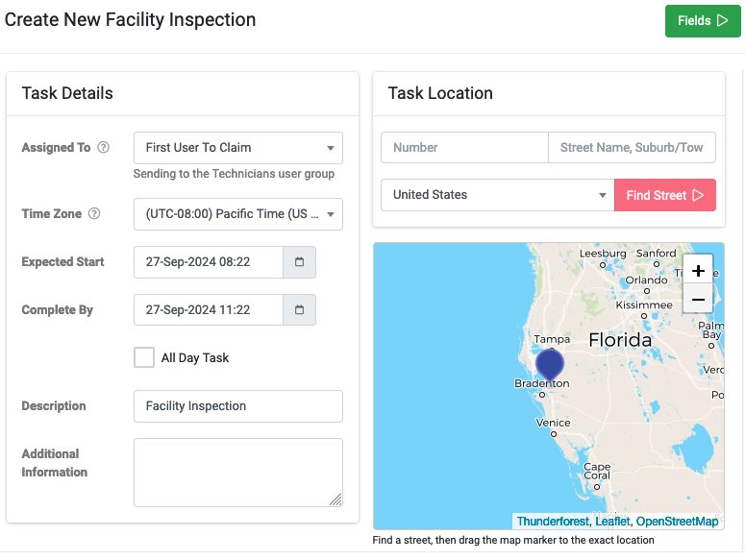
Task: Zoom out on the map
Action: pos(698,300)
